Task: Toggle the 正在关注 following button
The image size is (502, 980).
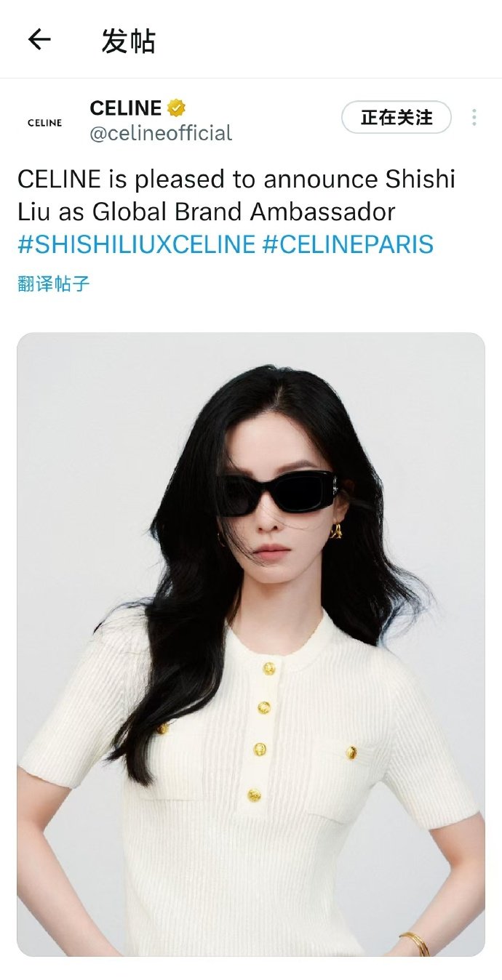Action: (397, 117)
